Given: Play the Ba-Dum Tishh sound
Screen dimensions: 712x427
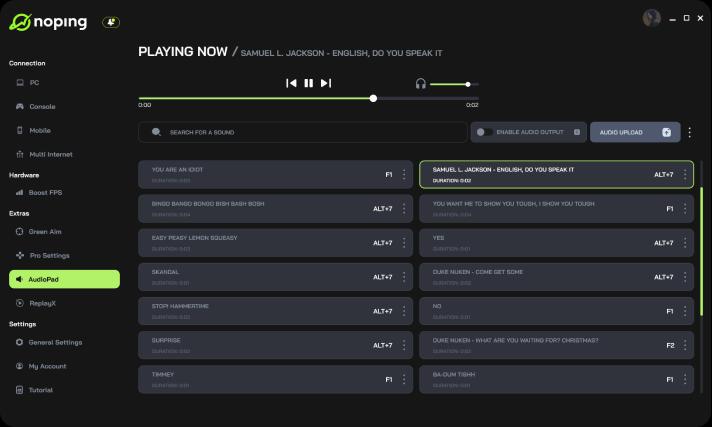Looking at the screenshot, I should (556, 379).
